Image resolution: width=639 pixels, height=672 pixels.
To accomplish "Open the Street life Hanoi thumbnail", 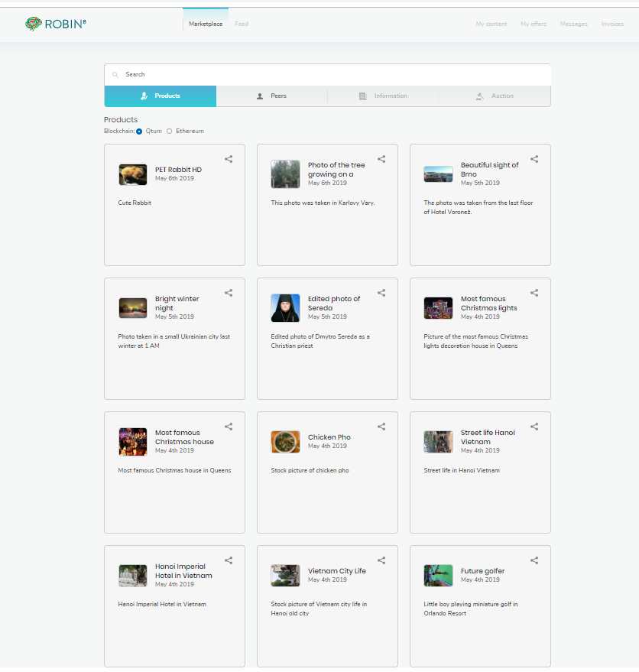I will click(438, 441).
